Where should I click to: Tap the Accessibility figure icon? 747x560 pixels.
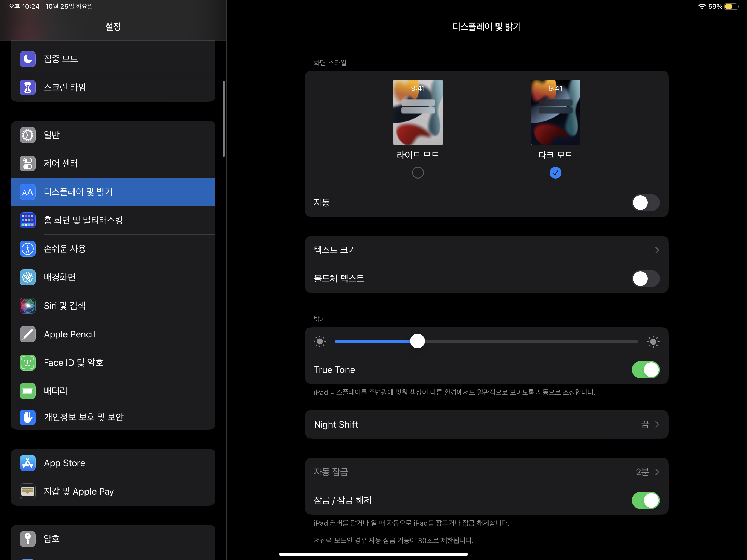(27, 249)
